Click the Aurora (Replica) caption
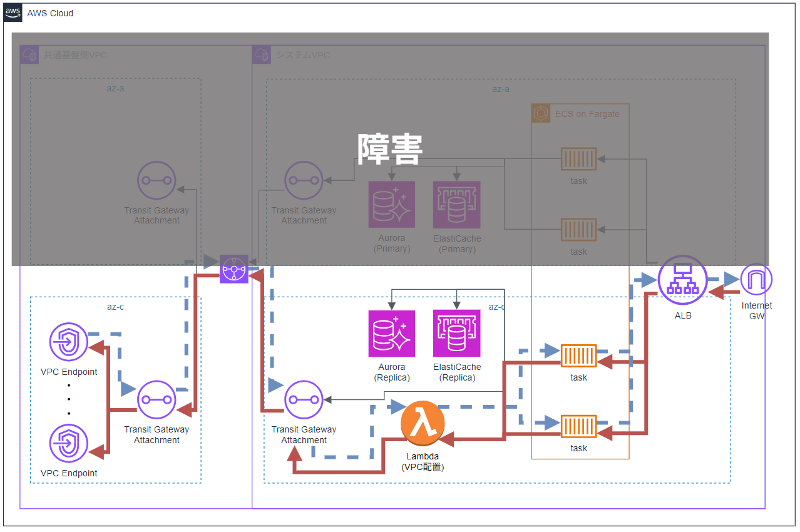800x532 pixels. 392,372
